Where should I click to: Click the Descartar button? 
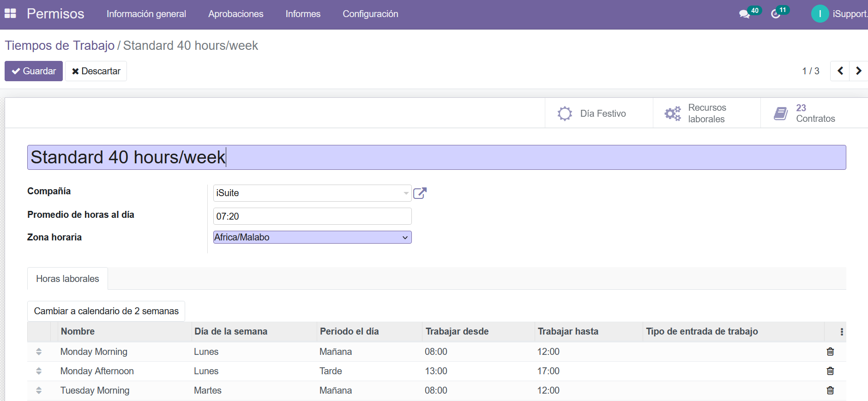pyautogui.click(x=96, y=71)
